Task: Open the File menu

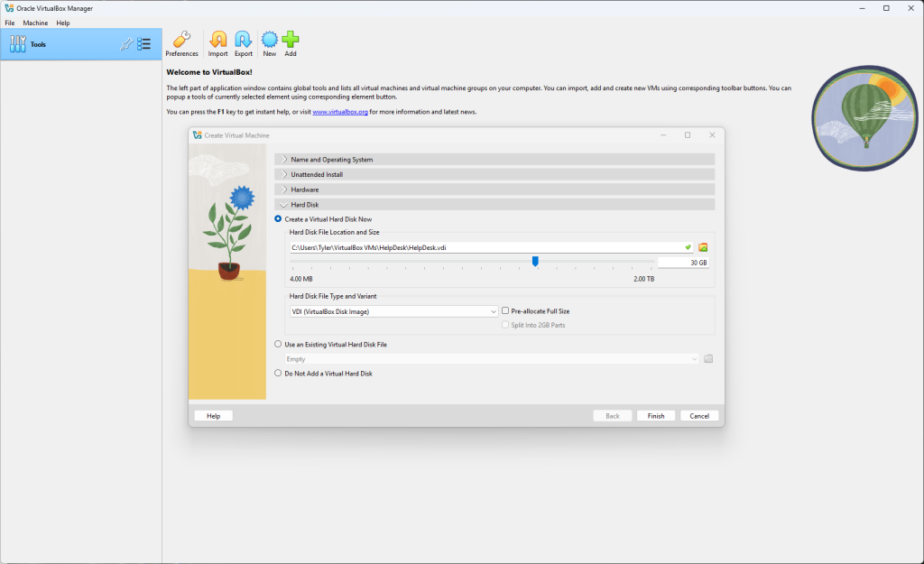Action: pyautogui.click(x=10, y=23)
